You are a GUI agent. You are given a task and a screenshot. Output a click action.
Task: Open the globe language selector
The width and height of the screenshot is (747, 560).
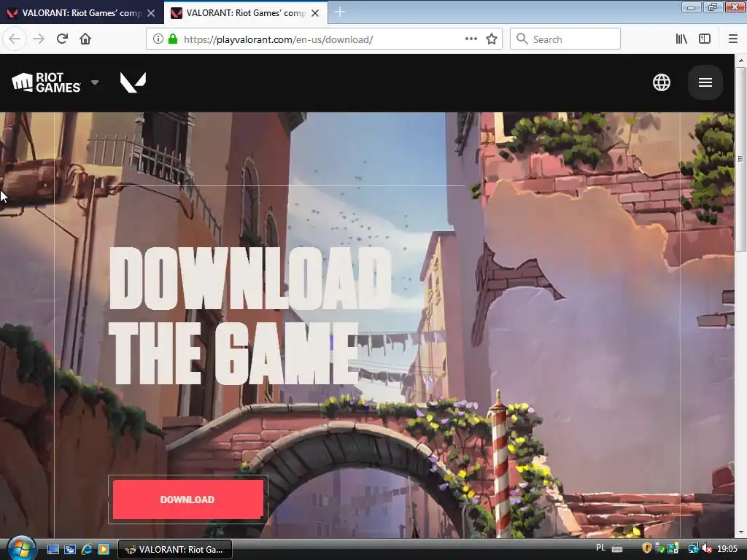(661, 82)
